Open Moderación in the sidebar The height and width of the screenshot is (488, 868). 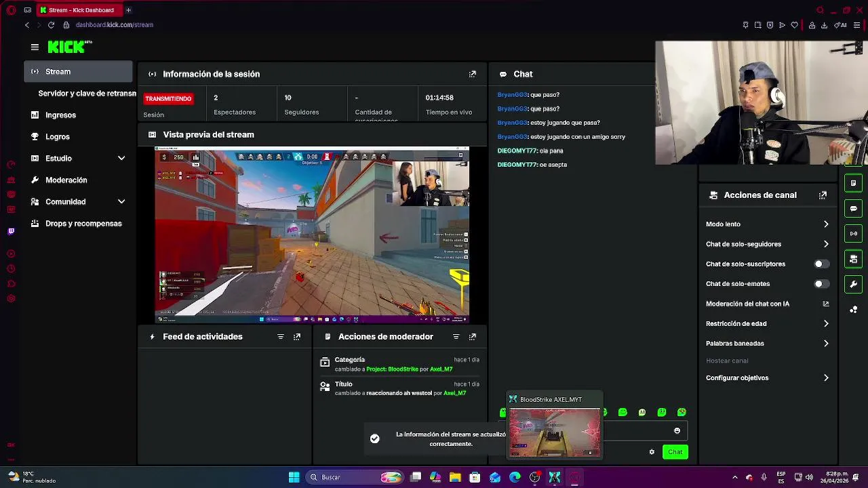[78, 180]
